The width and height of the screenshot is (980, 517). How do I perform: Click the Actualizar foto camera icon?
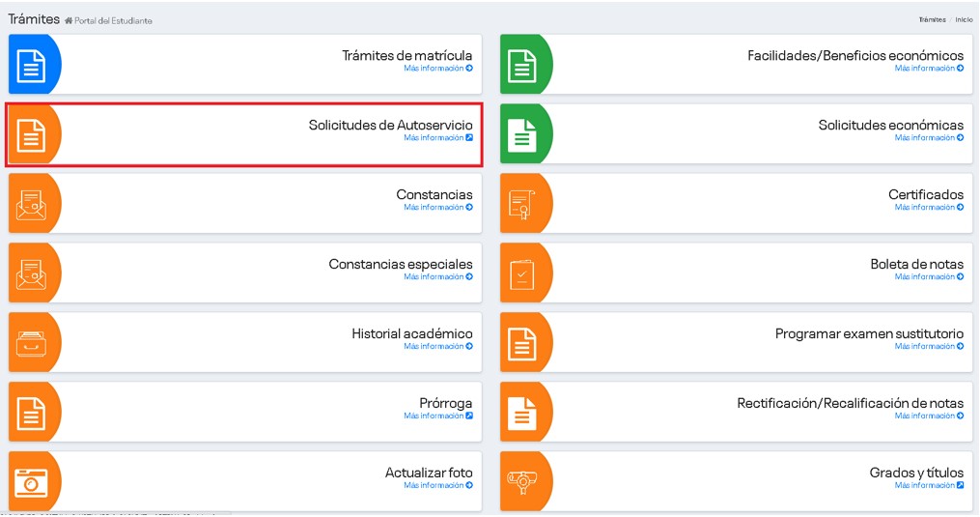(32, 481)
